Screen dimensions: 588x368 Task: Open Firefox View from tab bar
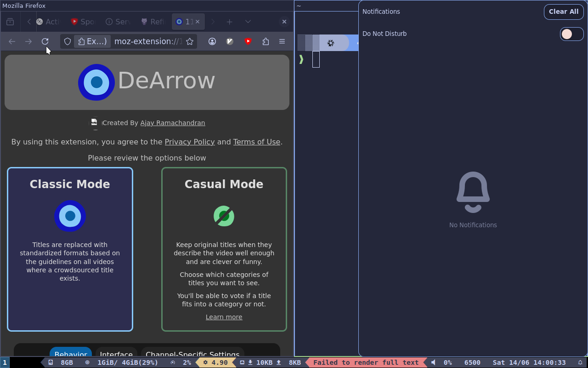coord(10,22)
